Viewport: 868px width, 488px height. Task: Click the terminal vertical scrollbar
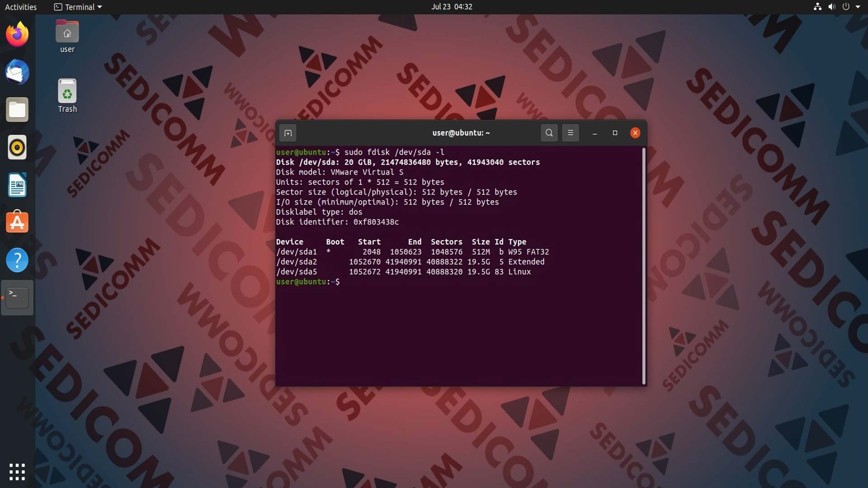[x=644, y=267]
